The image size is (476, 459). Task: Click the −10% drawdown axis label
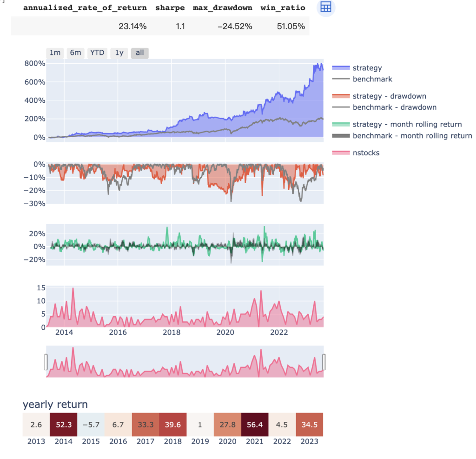[34, 177]
